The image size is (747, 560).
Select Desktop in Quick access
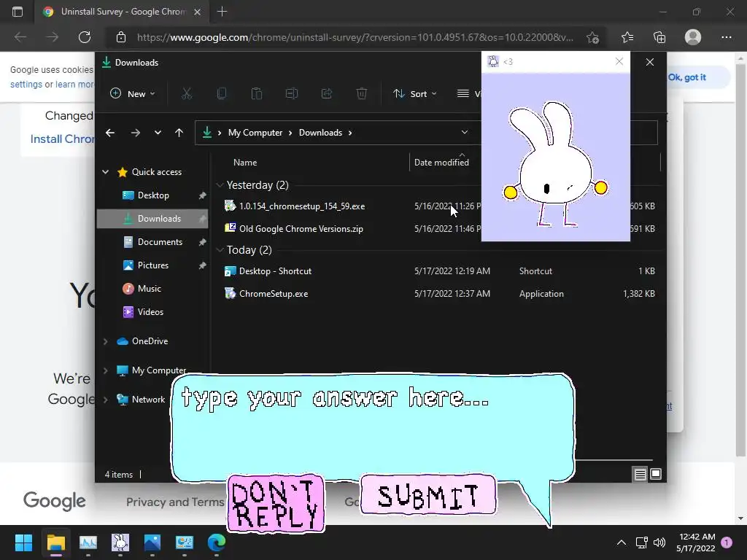tap(153, 195)
